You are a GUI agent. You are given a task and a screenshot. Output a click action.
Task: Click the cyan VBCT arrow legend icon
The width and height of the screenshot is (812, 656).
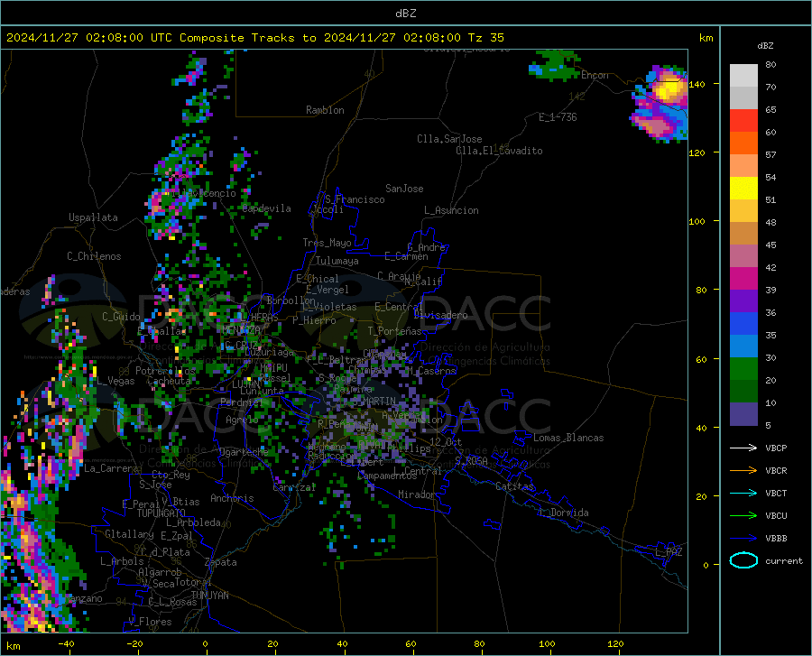click(743, 493)
